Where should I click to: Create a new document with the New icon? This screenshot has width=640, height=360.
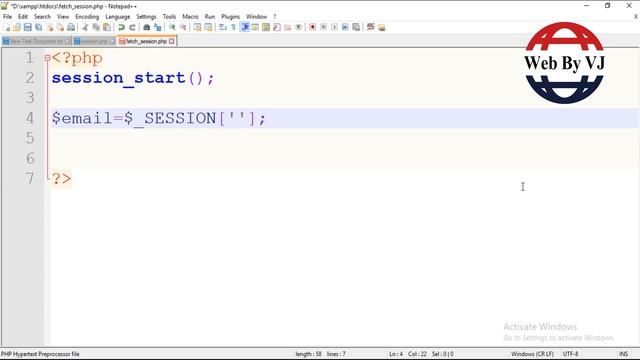click(x=7, y=27)
